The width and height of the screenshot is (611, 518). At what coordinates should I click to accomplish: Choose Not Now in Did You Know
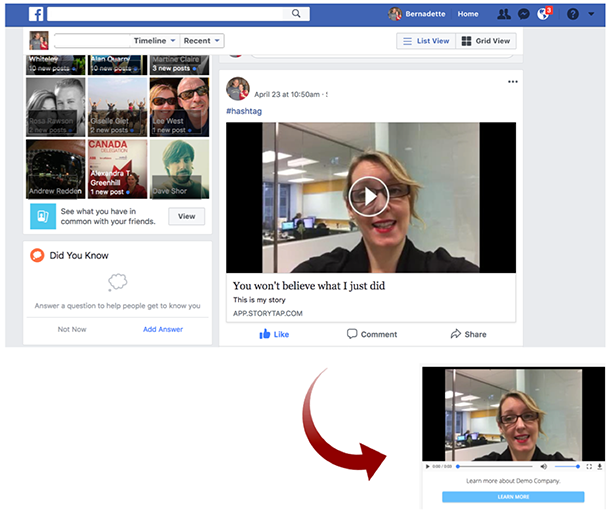coord(72,329)
